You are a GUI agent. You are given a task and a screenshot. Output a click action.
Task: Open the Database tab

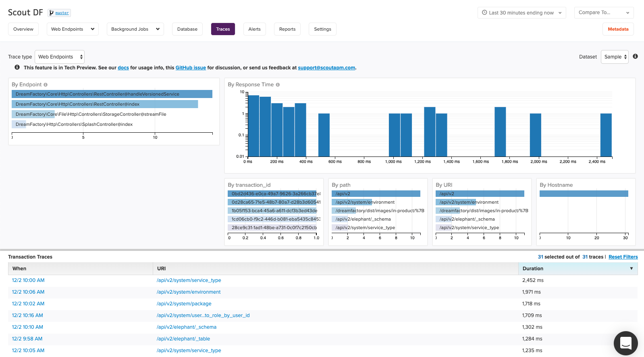pos(187,29)
